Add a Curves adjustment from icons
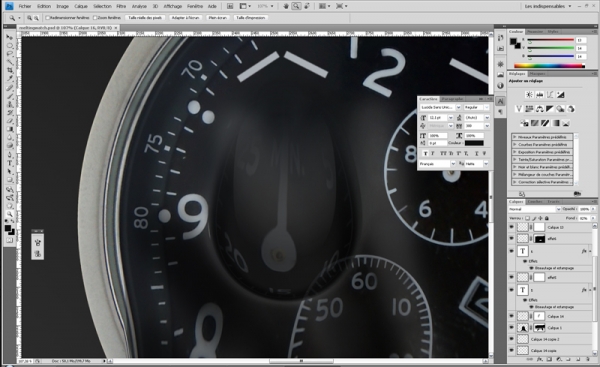 (550, 95)
